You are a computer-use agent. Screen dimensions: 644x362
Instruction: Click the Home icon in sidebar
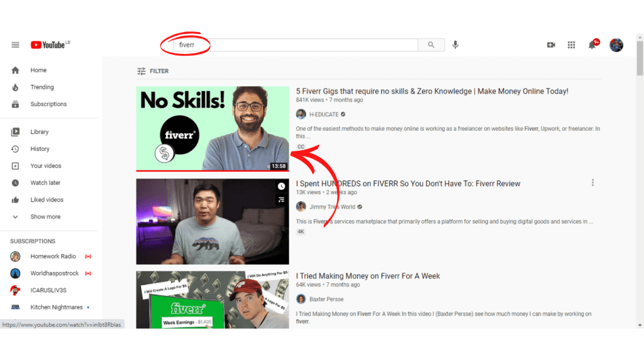click(15, 70)
